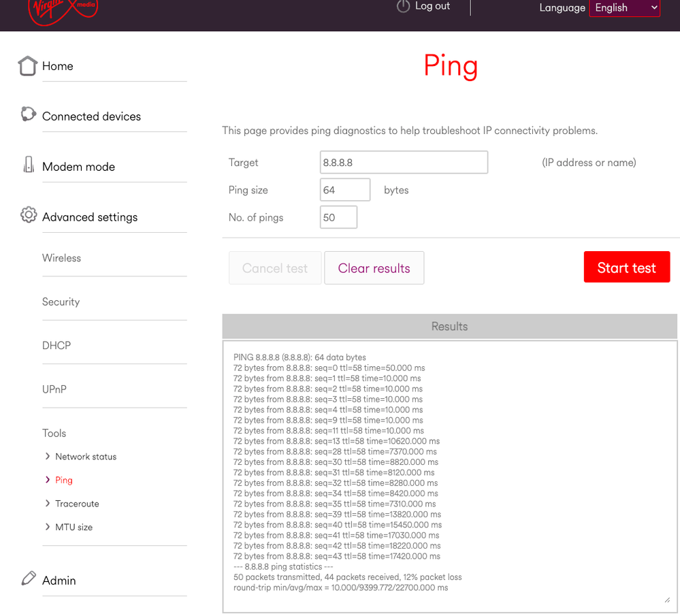Open the MTU size tool

coord(74,527)
